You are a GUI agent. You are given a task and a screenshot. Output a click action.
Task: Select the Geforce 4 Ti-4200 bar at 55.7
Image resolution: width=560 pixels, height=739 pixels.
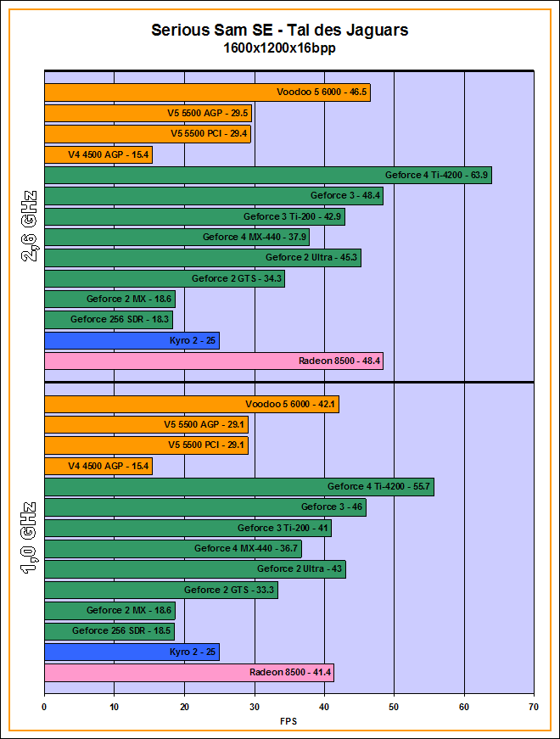point(238,487)
